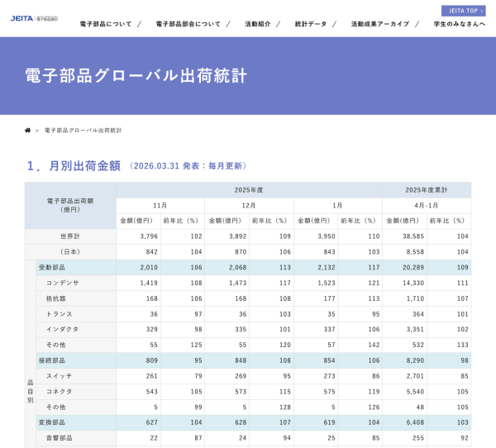Click 世界計 January value 3,950

coord(327,236)
